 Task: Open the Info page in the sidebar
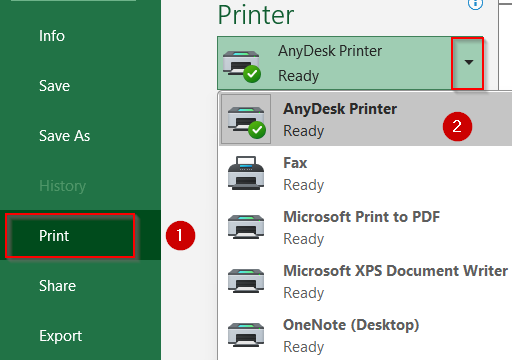click(x=80, y=36)
